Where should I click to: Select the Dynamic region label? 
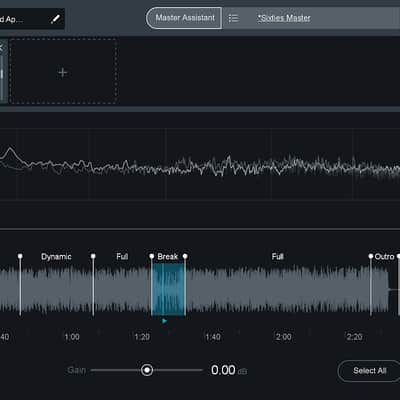56,257
